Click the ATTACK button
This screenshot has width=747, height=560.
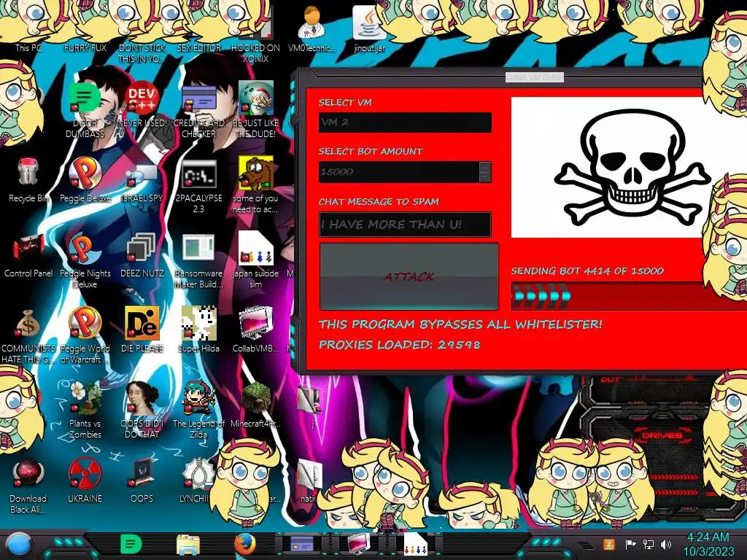(x=409, y=276)
